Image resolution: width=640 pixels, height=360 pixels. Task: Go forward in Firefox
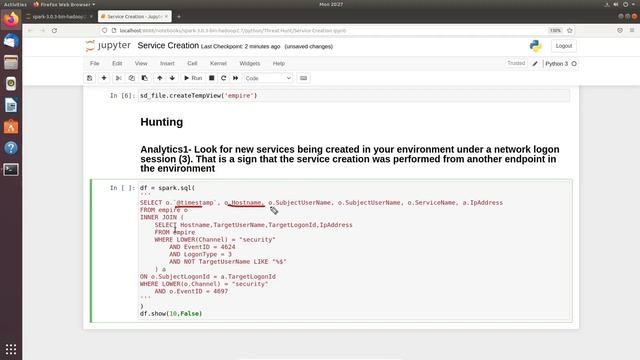point(42,31)
